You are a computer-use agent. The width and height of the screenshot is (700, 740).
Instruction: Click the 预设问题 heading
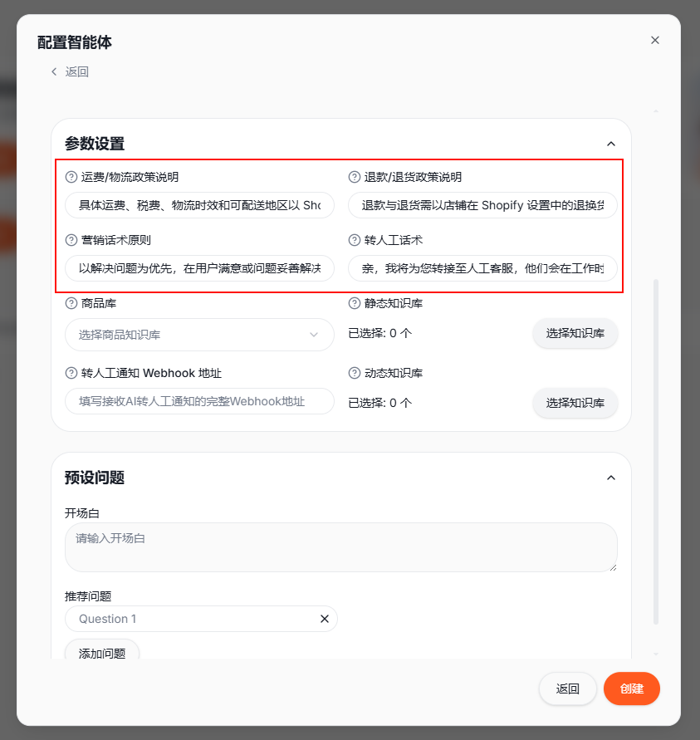click(x=95, y=478)
